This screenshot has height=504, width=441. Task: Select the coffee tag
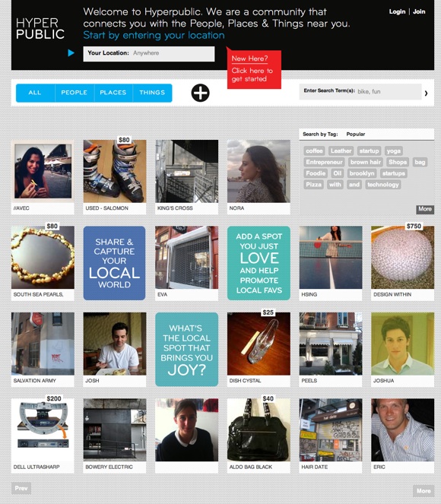click(x=314, y=151)
